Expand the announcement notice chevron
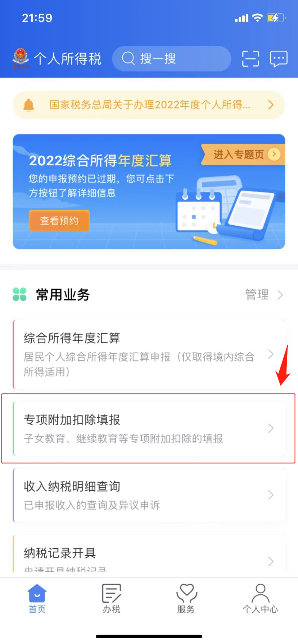Image resolution: width=298 pixels, height=644 pixels. [x=271, y=105]
